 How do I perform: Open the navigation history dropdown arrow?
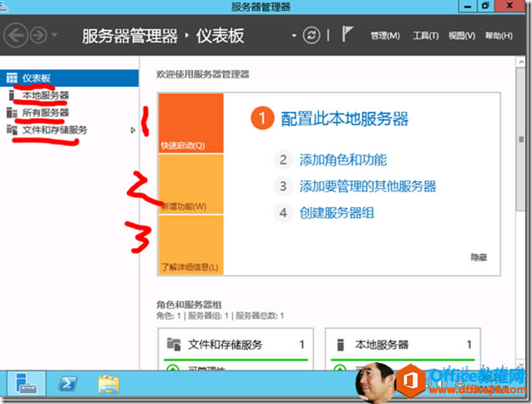pos(54,35)
